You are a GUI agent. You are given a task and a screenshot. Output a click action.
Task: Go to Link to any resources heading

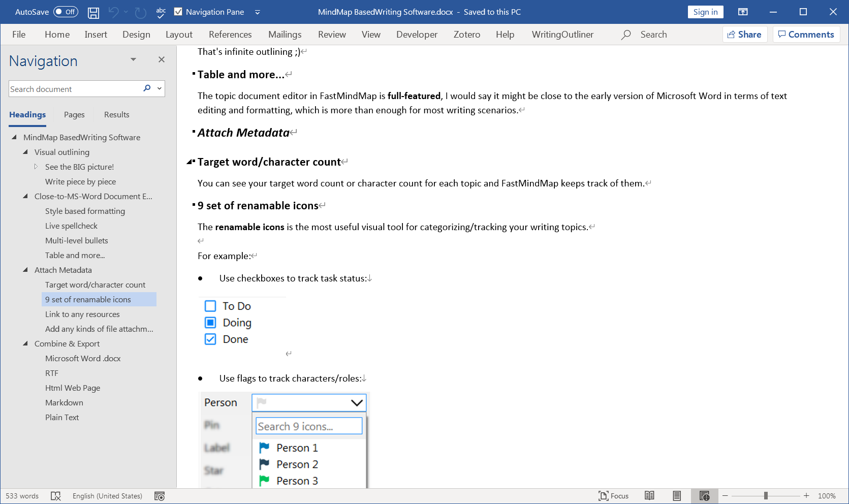(x=82, y=314)
